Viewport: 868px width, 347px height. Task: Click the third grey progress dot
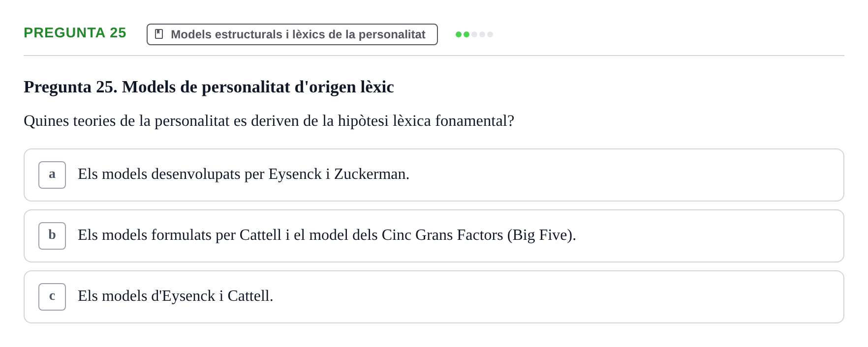[474, 34]
